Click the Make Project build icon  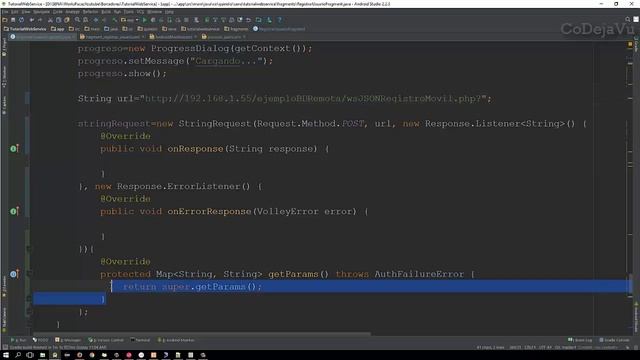[115, 20]
